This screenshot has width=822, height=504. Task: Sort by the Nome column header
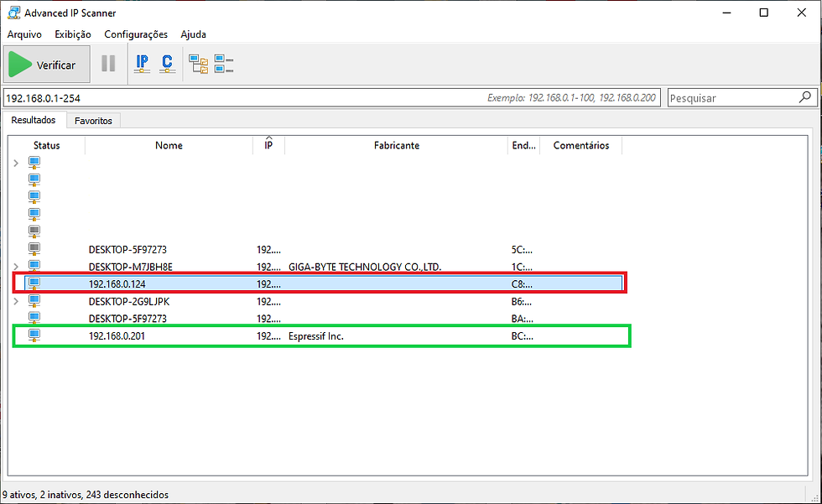(x=169, y=145)
